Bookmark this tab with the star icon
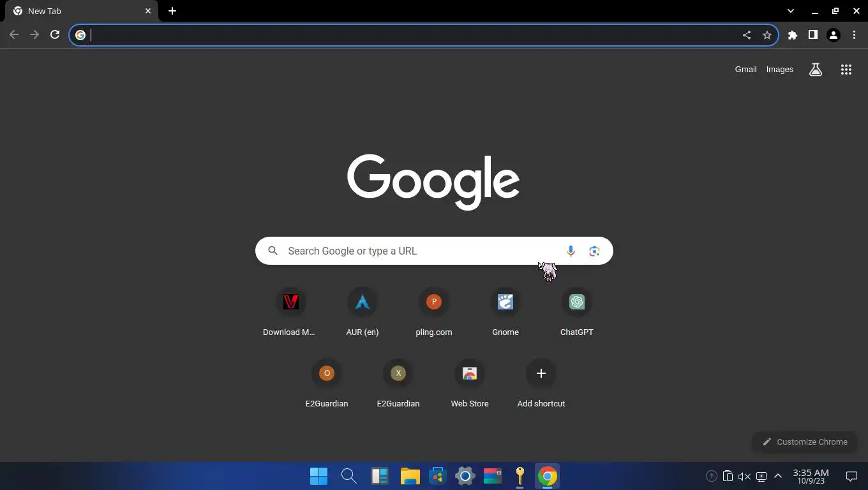The image size is (868, 490). [767, 35]
